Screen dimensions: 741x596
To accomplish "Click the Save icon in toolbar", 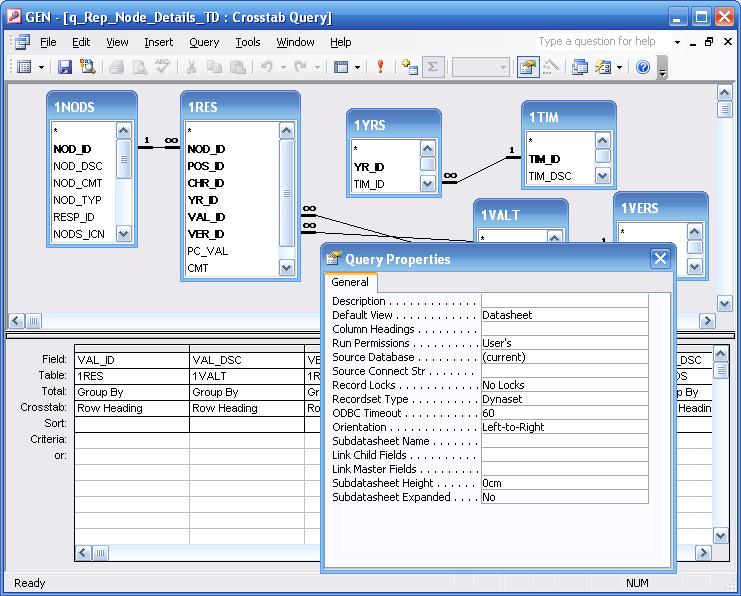I will coord(65,67).
